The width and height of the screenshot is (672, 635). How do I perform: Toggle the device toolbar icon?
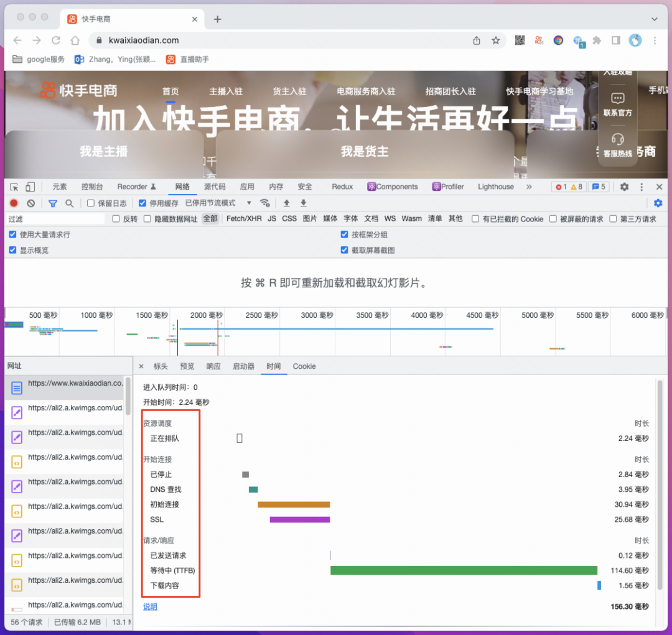[x=30, y=187]
